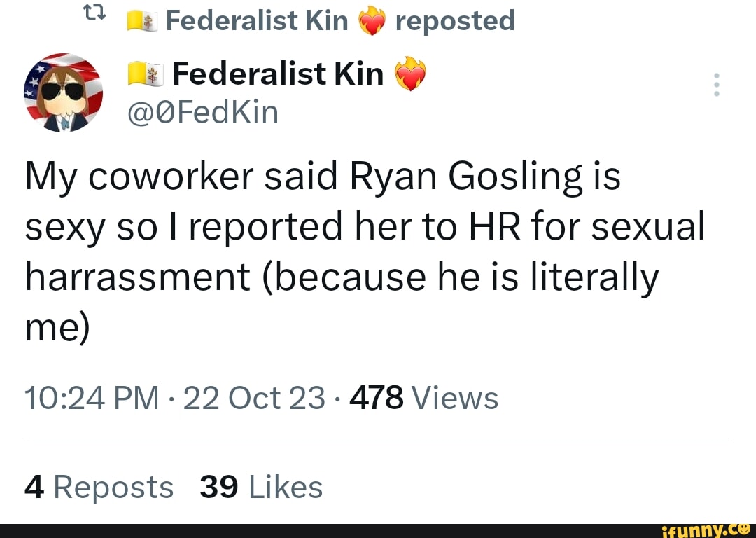Click the word "reposted" at the top

click(455, 21)
